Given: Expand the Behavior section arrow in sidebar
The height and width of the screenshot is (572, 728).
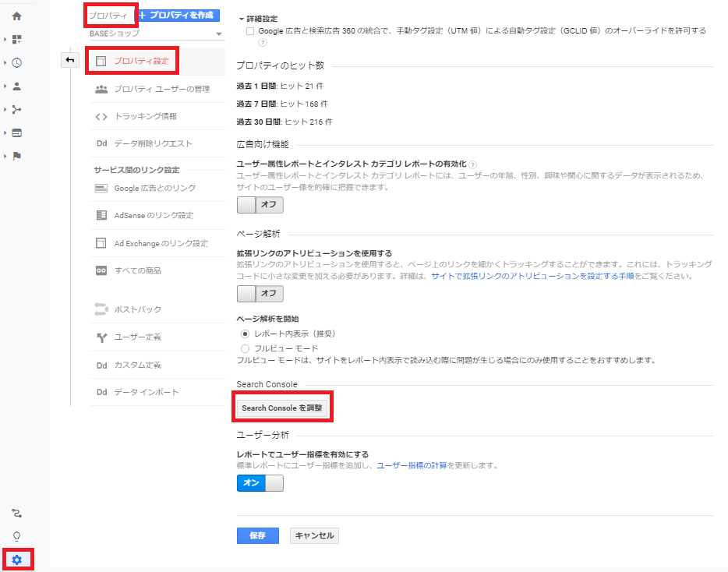Looking at the screenshot, I should coord(5,132).
